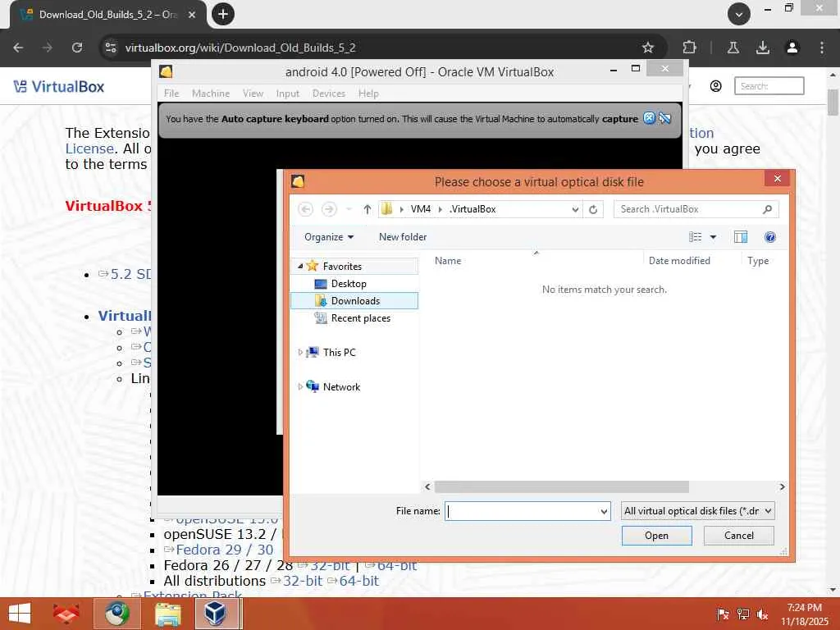This screenshot has width=840, height=630.
Task: Open the network tray icon
Action: click(743, 614)
